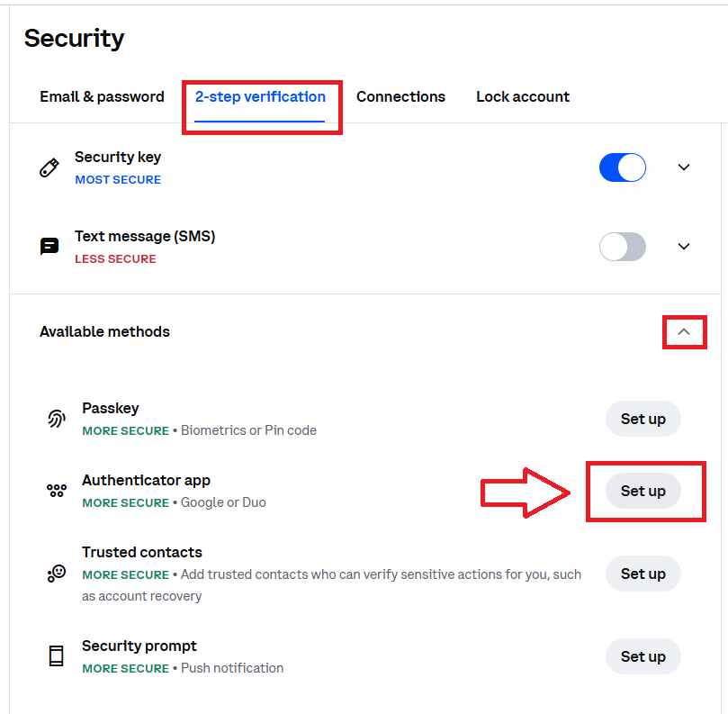
Task: Click the Security prompt phone icon
Action: click(x=56, y=656)
